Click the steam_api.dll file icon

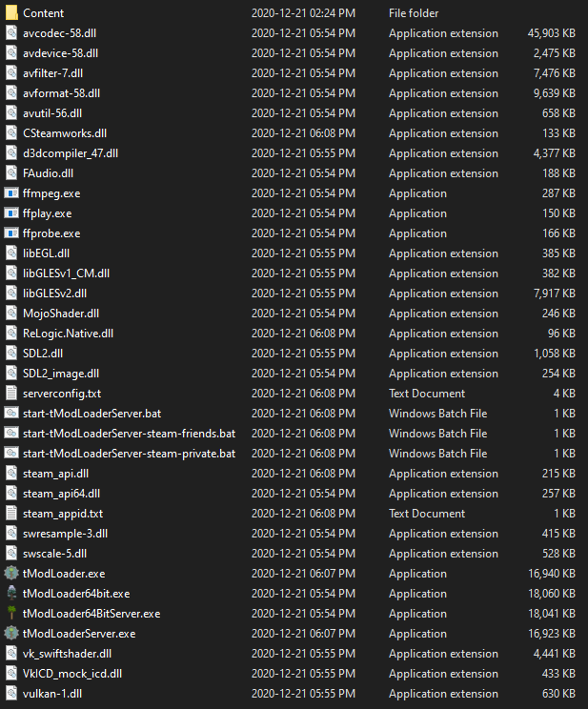[x=11, y=474]
